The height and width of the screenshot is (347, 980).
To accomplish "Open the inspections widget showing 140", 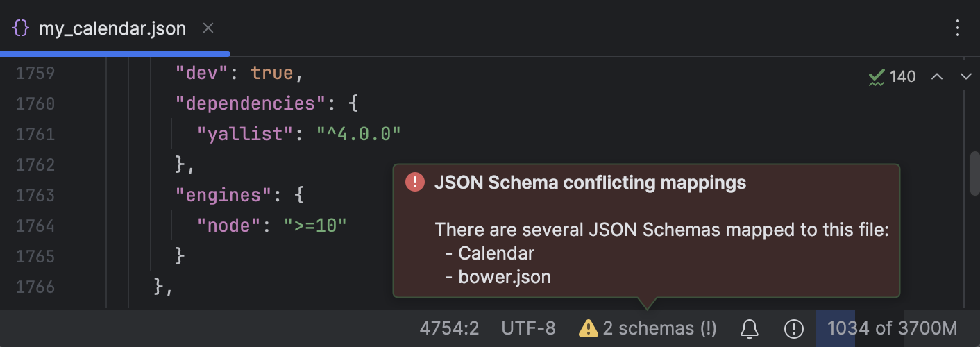I will (x=893, y=76).
